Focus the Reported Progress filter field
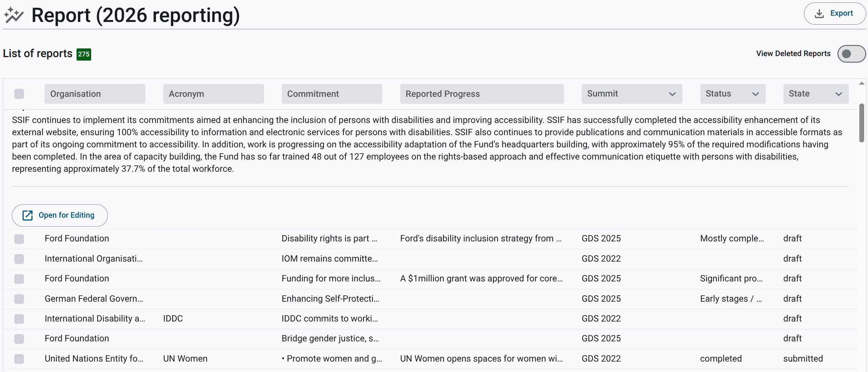The image size is (868, 372). tap(482, 94)
